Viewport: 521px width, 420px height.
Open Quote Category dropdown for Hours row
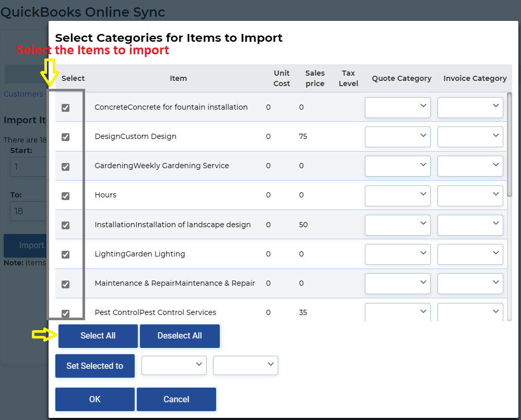tap(397, 195)
